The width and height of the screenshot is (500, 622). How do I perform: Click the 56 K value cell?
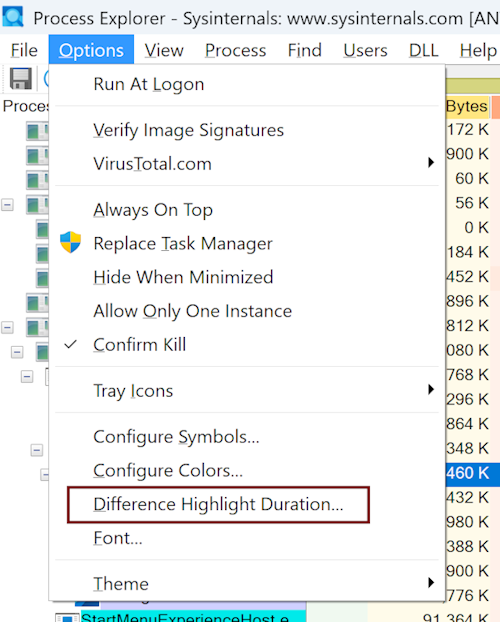(x=471, y=203)
